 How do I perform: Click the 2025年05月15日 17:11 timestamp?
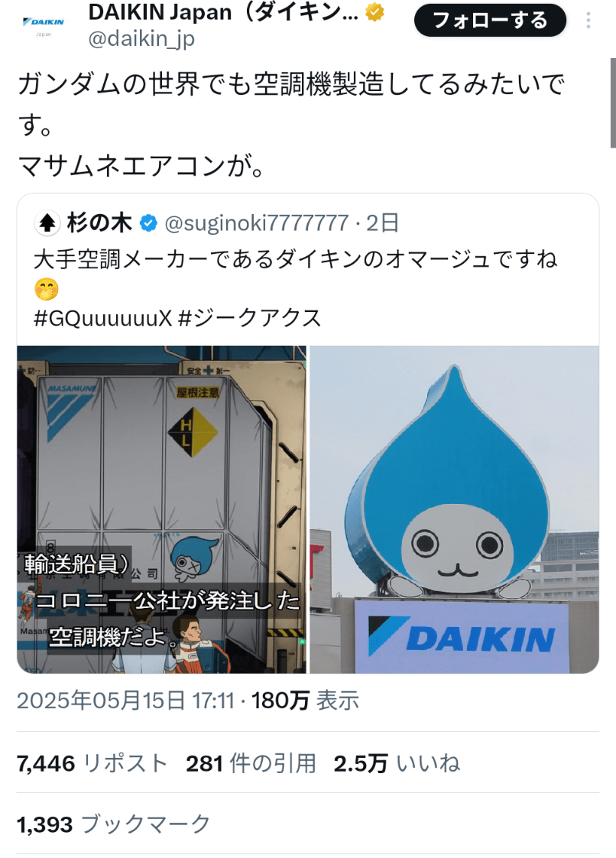click(125, 701)
